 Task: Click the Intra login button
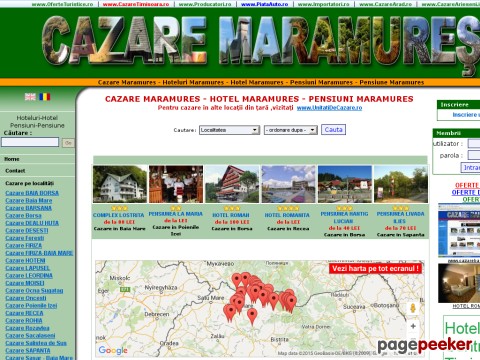(x=470, y=167)
